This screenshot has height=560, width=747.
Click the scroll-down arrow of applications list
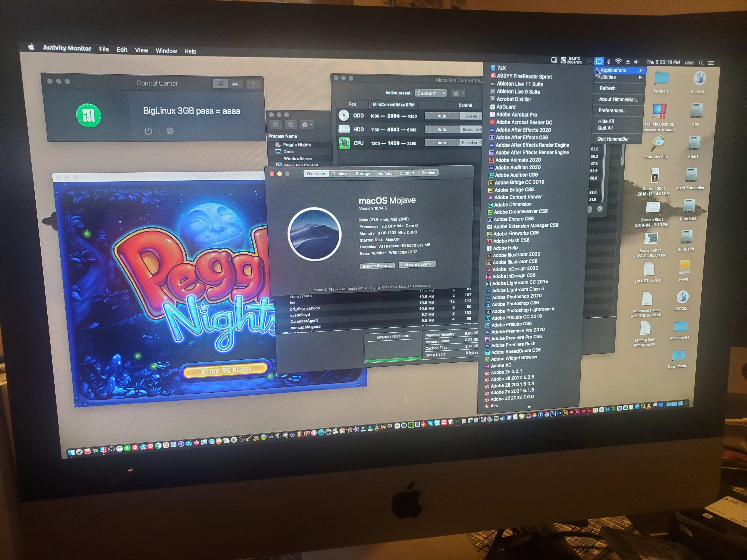pyautogui.click(x=529, y=407)
